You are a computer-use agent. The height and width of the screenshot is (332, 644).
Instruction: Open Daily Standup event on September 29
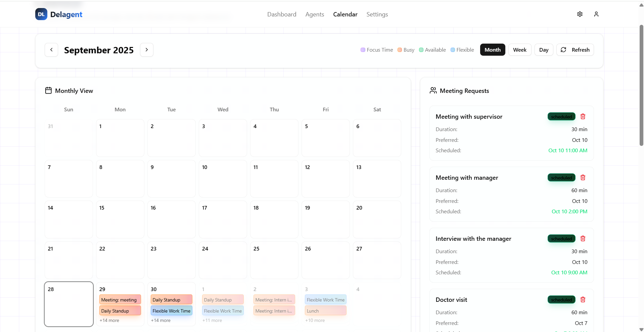point(120,311)
